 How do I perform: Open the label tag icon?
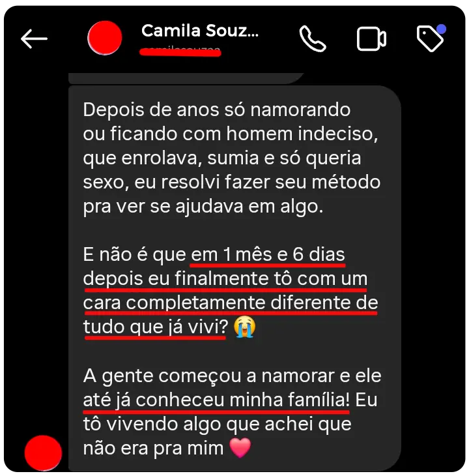pyautogui.click(x=430, y=38)
